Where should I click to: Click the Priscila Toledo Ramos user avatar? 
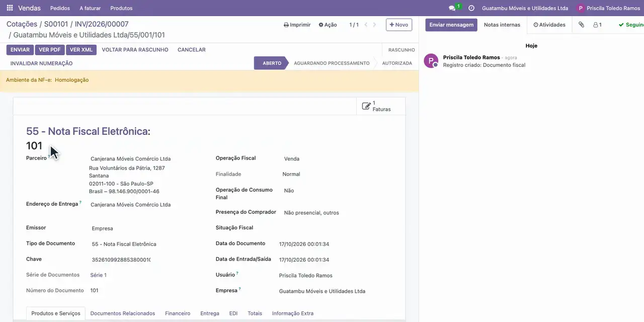581,8
